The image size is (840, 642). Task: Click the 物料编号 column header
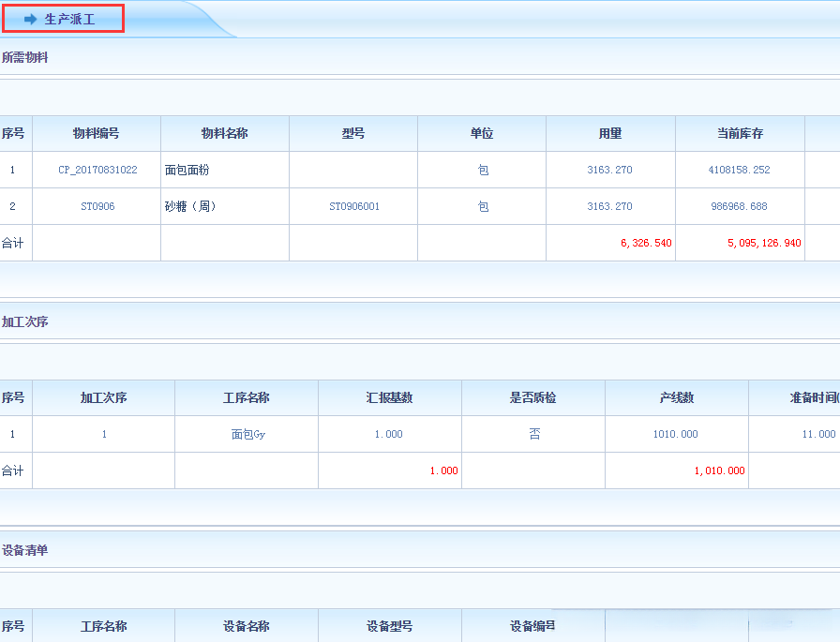(x=97, y=133)
